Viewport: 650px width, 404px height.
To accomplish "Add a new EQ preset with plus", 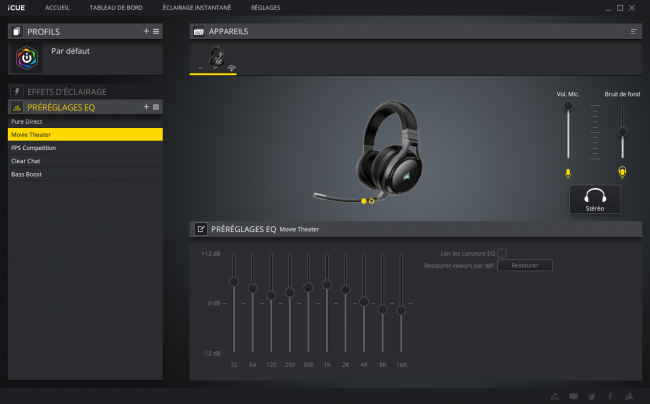I will point(146,107).
